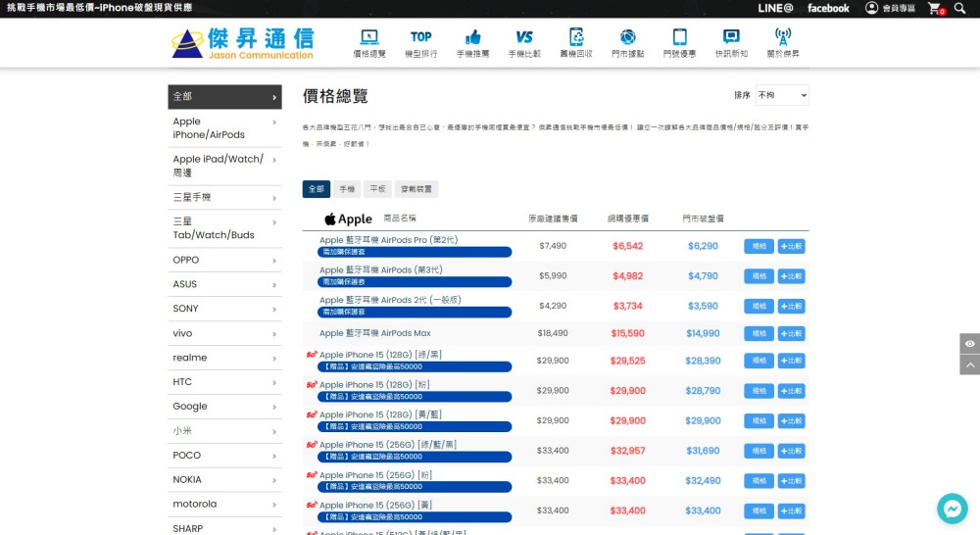Expand the 三星手機 sidebar category

[x=225, y=198]
